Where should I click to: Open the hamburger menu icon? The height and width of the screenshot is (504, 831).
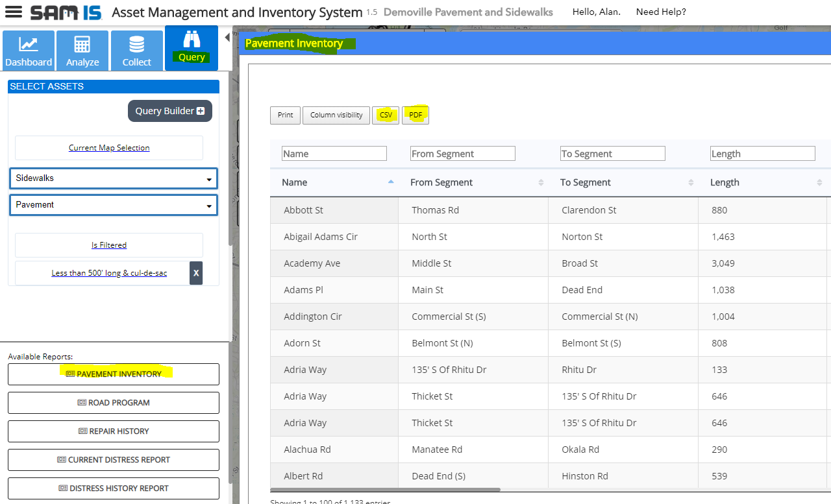(x=13, y=12)
